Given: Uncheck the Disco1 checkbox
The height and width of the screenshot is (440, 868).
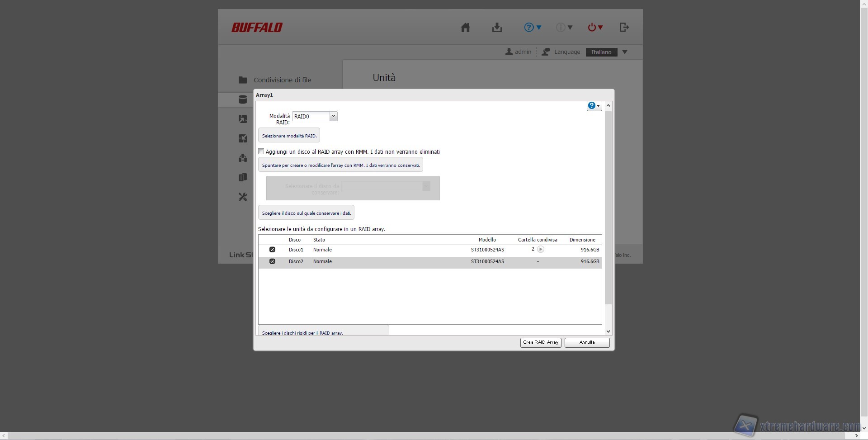Looking at the screenshot, I should pyautogui.click(x=272, y=250).
